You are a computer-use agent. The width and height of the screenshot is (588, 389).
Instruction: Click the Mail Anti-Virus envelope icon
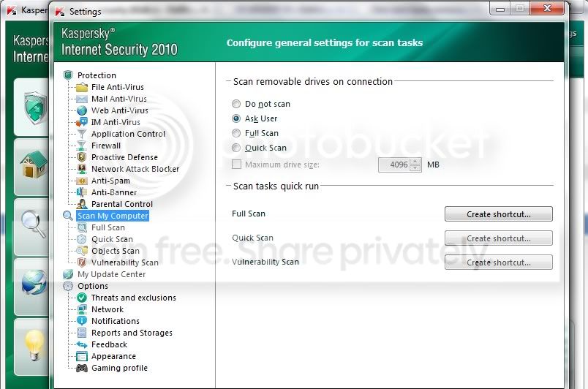pos(82,99)
